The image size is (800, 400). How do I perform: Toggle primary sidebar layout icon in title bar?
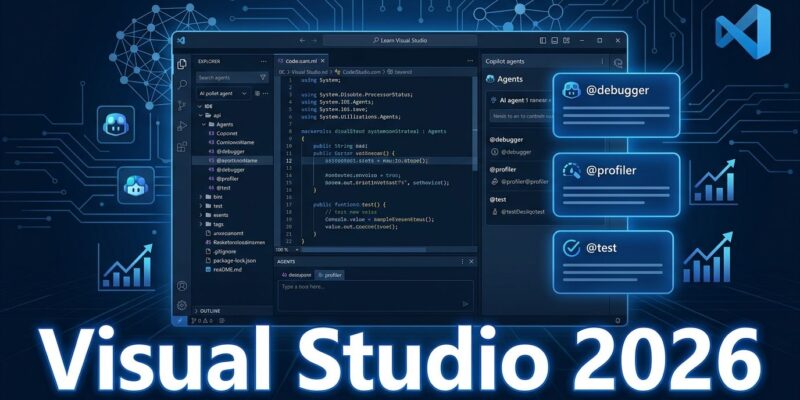tap(543, 40)
